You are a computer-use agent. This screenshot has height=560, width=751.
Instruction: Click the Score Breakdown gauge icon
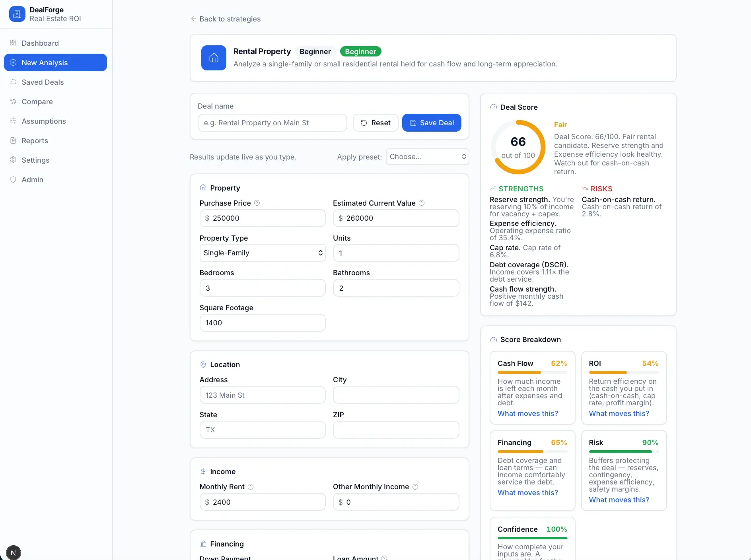pos(494,340)
